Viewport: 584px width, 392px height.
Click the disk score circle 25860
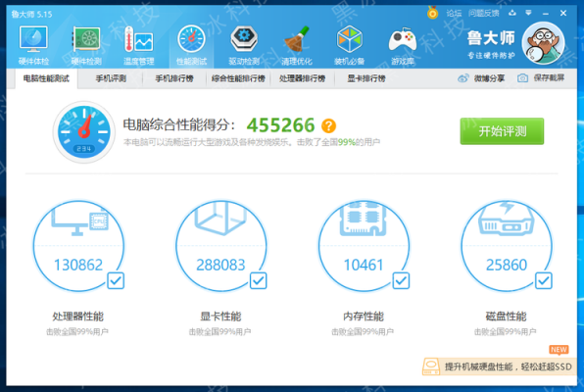[x=507, y=246]
